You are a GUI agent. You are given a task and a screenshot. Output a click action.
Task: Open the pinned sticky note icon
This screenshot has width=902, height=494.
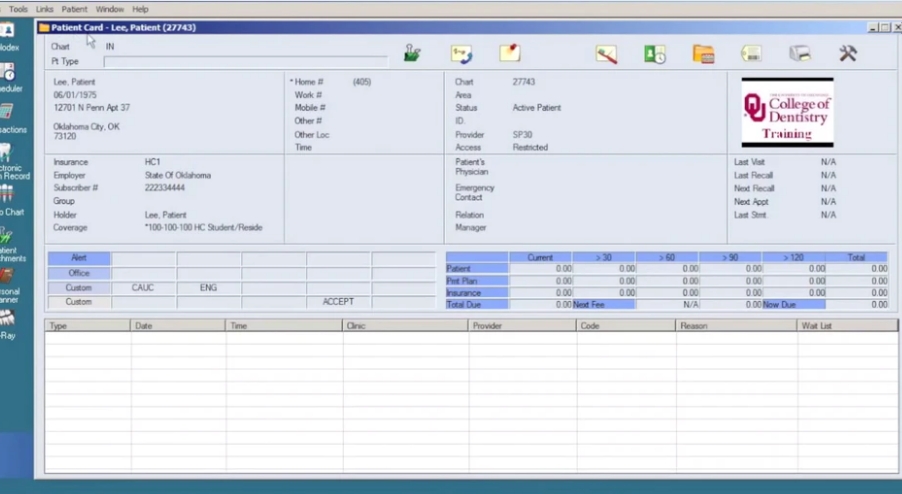tap(510, 53)
